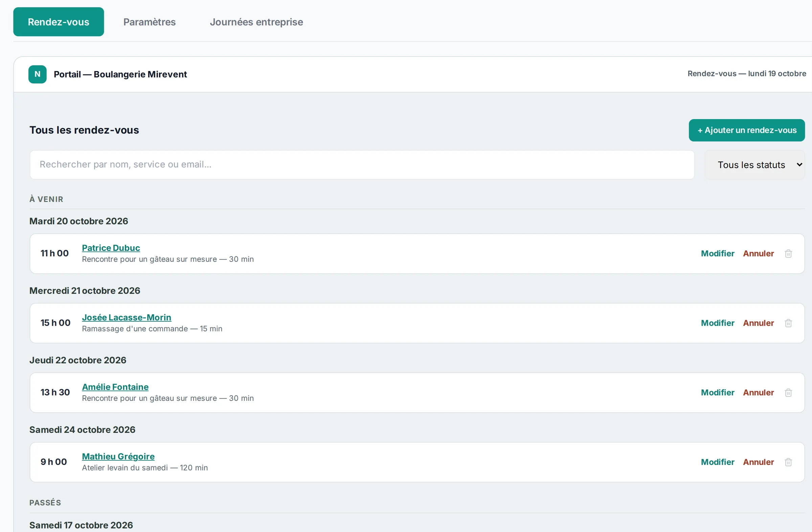
Task: Click Rendez-vous — lundi 19 octobre text
Action: tap(747, 74)
